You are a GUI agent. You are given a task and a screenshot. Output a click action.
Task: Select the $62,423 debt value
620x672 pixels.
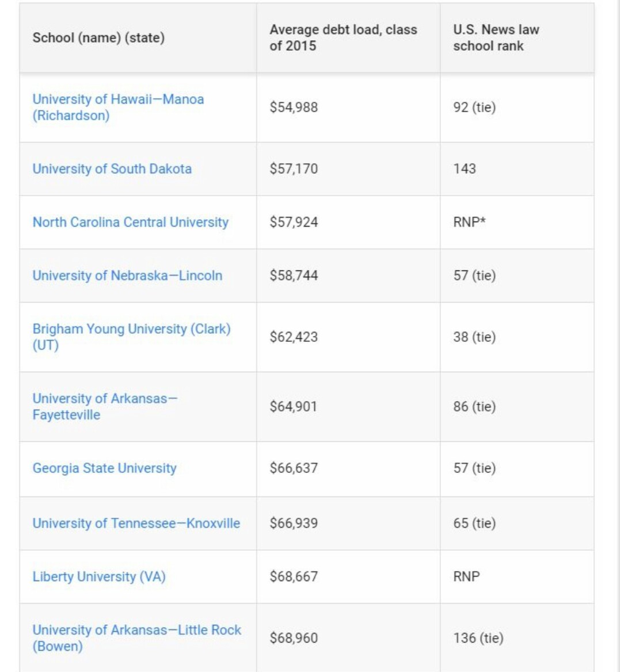tap(294, 337)
